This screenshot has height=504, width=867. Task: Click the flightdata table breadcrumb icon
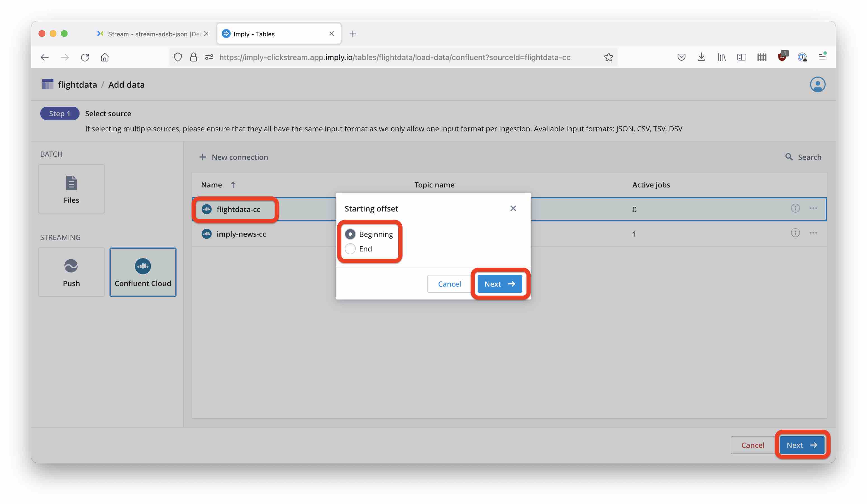(x=47, y=85)
